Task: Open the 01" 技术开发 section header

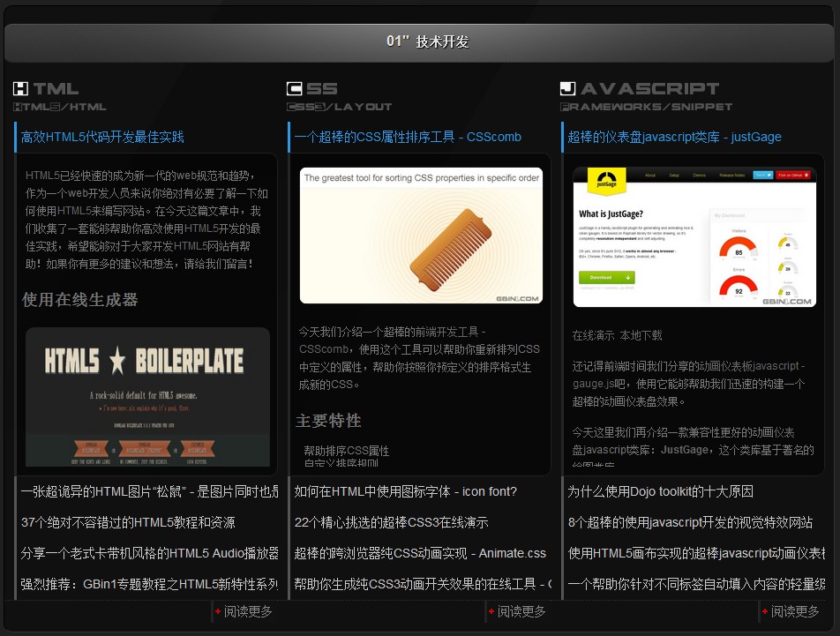Action: pos(419,42)
